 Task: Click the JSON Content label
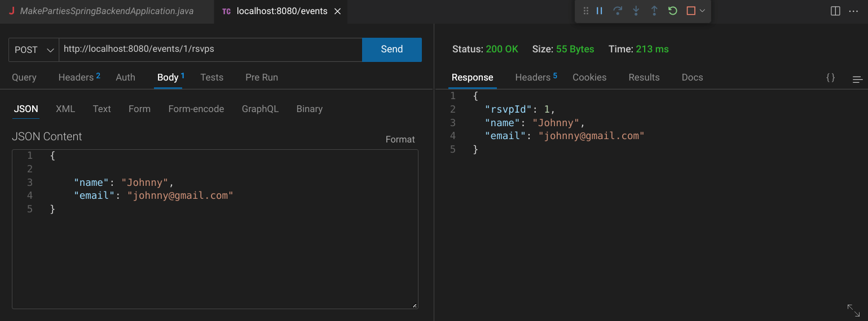[47, 136]
